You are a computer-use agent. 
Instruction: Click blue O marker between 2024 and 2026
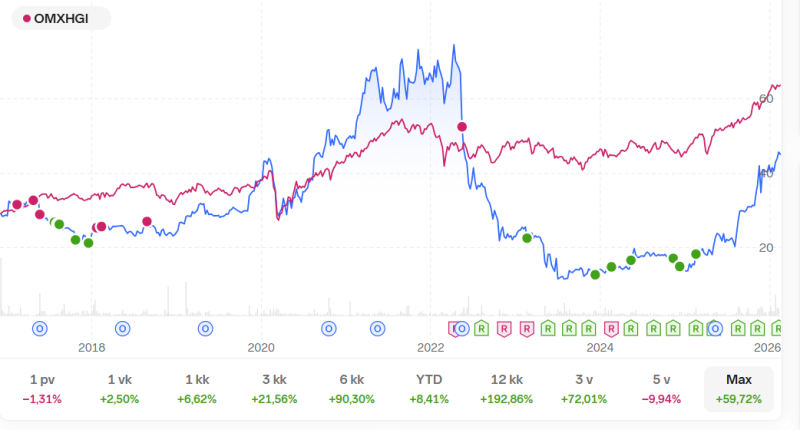point(715,328)
